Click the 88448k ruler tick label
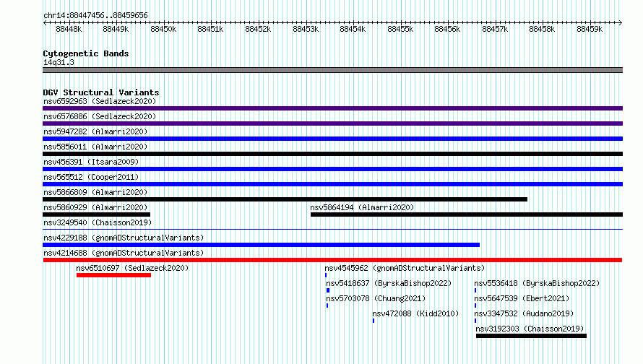The image size is (643, 364). [69, 29]
